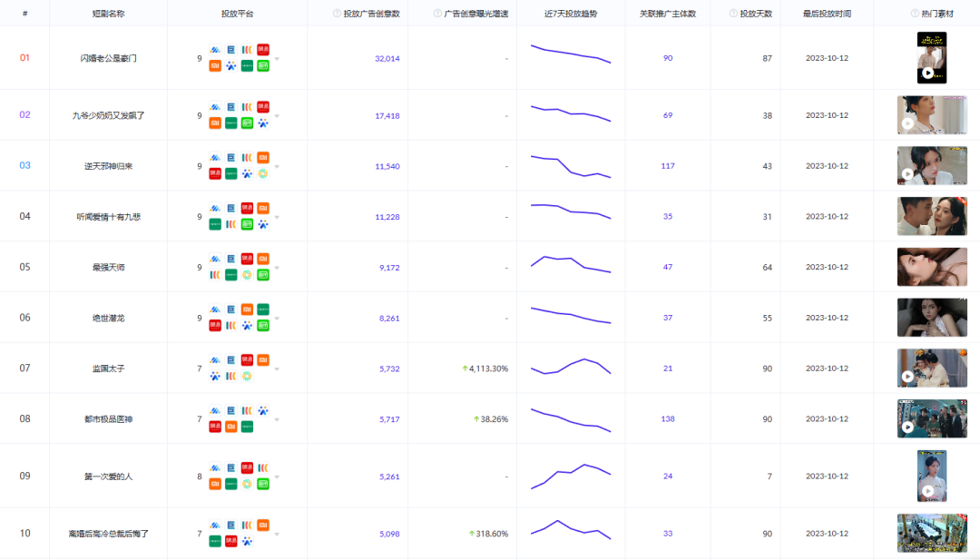Click the help icon beside 广告创意曝光增速 header
The image size is (980, 560).
pyautogui.click(x=437, y=13)
